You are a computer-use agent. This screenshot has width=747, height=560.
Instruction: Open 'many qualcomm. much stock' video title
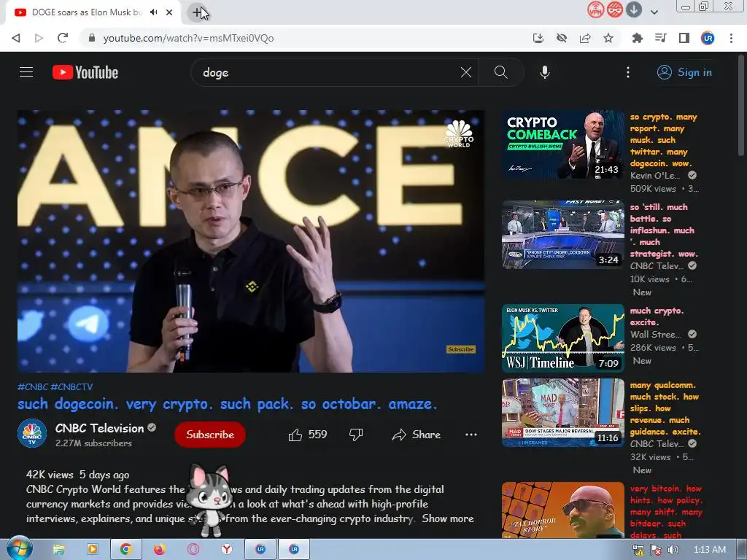click(665, 408)
